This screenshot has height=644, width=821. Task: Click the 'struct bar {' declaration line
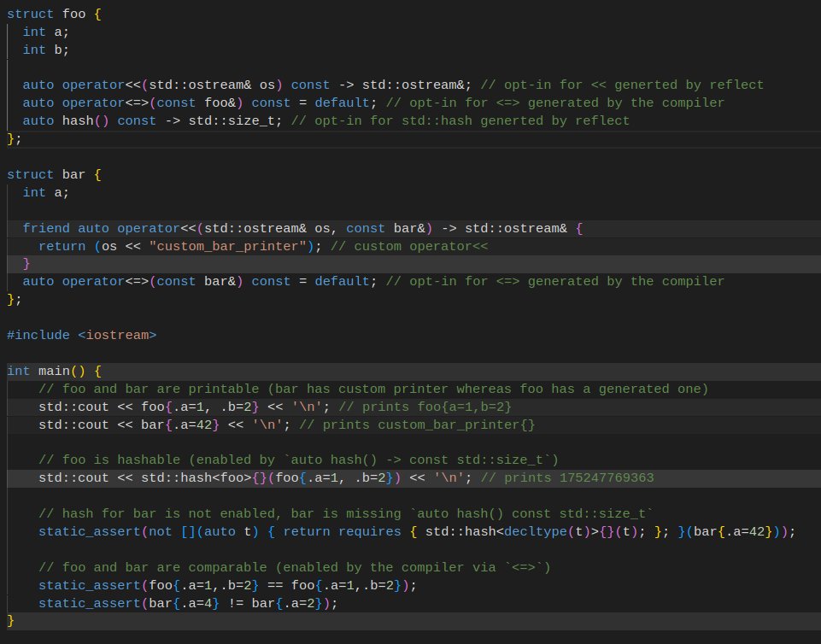[54, 175]
